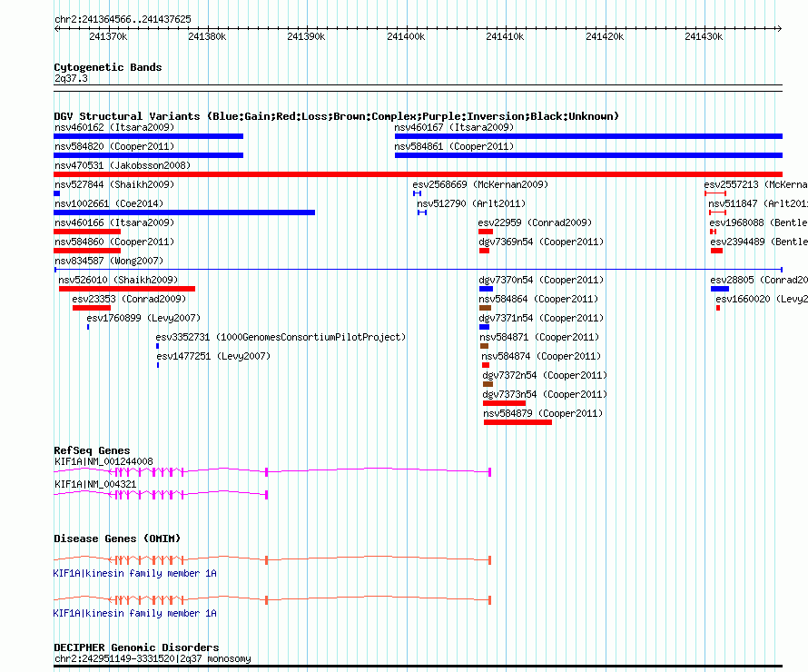
Task: Click the nsv460162 (Itsara2009) gain variant bar
Action: tap(148, 136)
